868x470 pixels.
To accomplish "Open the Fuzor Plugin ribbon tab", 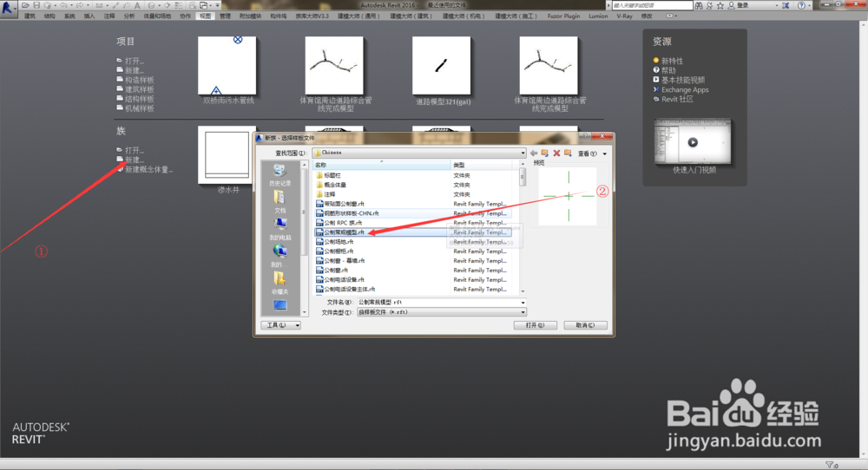I will click(563, 16).
